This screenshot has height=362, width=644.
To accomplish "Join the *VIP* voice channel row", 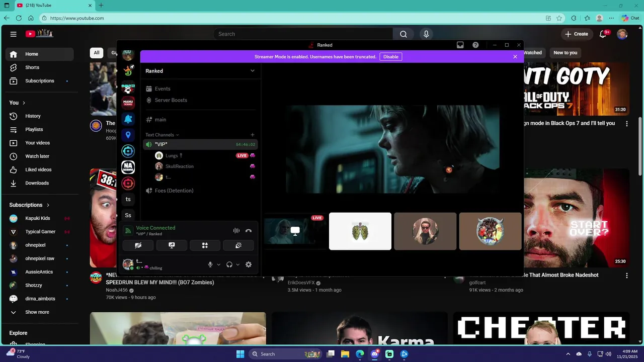I will [200, 144].
